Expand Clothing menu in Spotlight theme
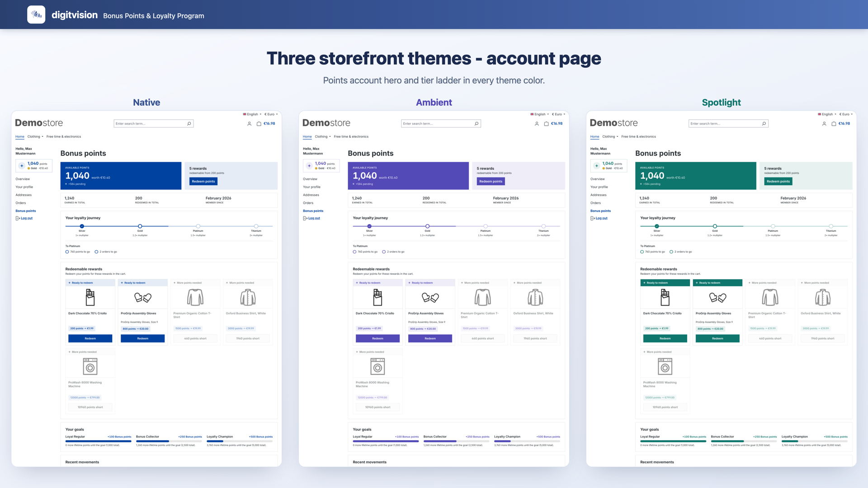This screenshot has width=868, height=488. click(610, 136)
